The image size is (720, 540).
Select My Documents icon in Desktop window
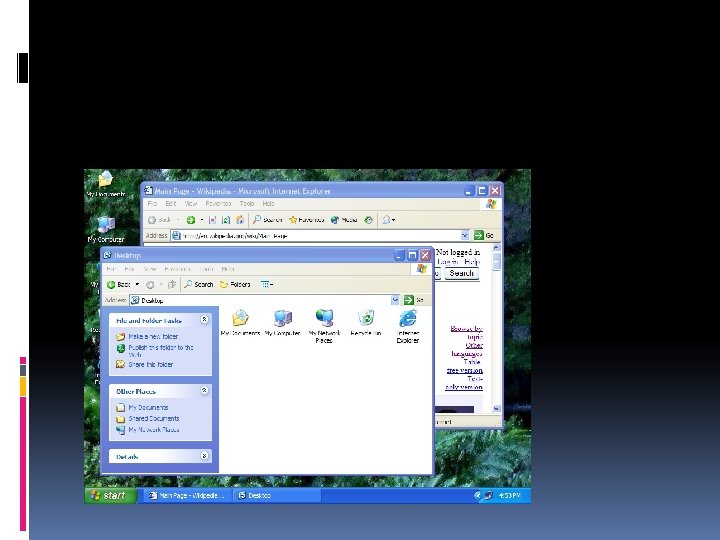point(240,323)
